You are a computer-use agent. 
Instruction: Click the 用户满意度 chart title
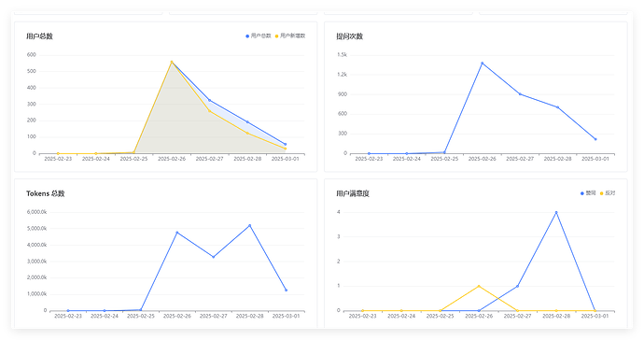click(x=353, y=193)
